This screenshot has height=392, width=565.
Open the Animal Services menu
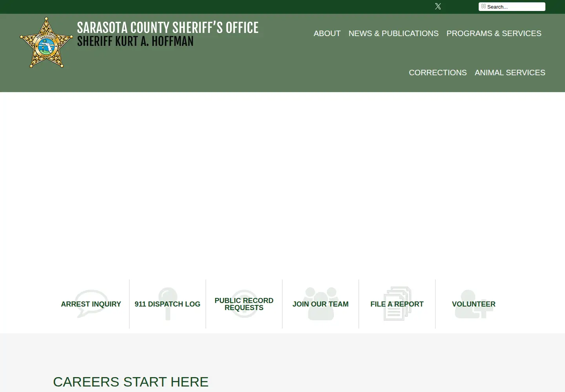coord(510,73)
